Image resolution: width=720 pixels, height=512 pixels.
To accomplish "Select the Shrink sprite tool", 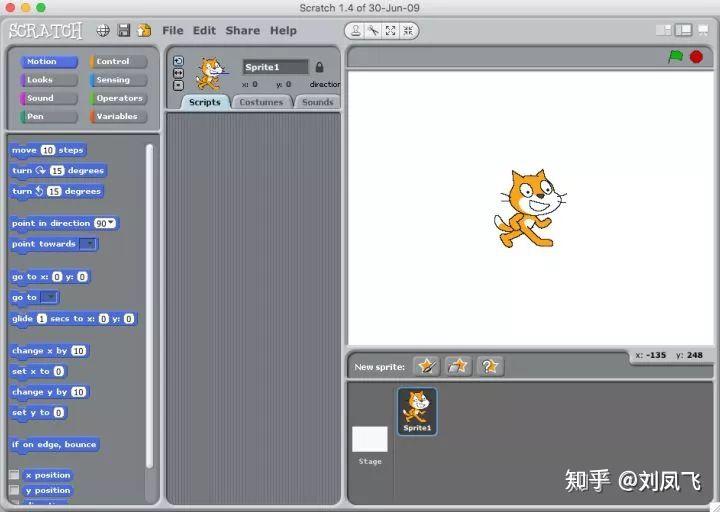I will coord(408,31).
